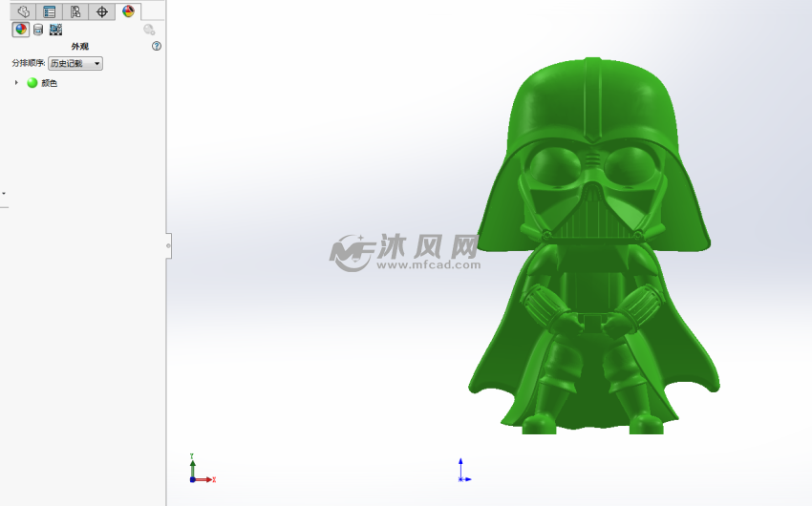The image size is (812, 506).
Task: Open help for the 外观 panel
Action: [157, 46]
